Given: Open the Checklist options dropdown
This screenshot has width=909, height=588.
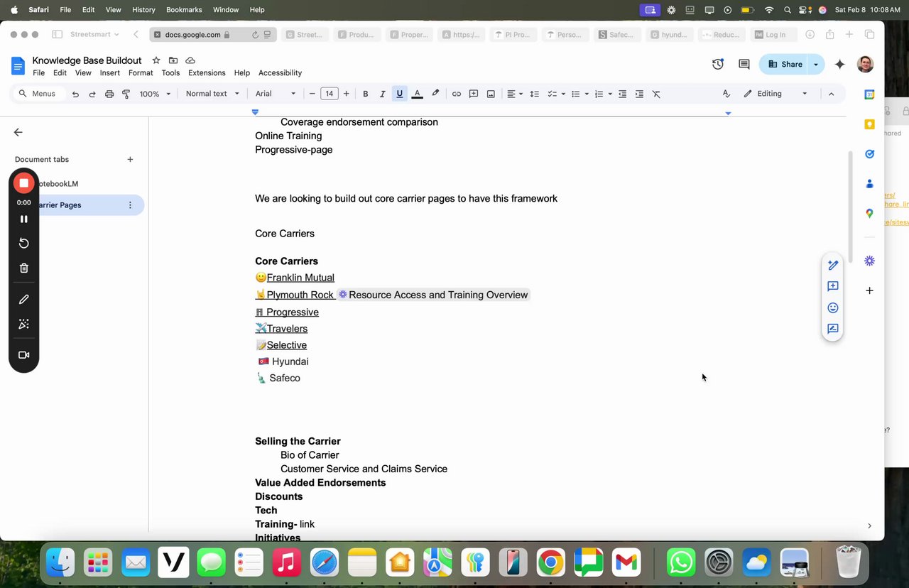Looking at the screenshot, I should pyautogui.click(x=563, y=94).
